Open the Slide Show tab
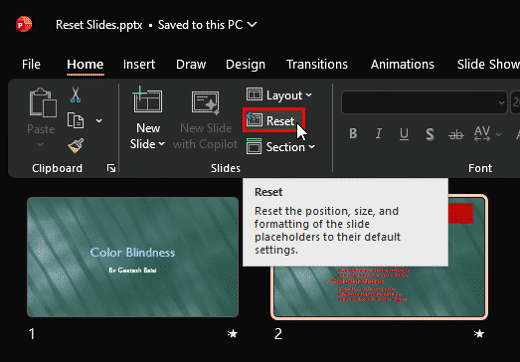The height and width of the screenshot is (362, 520). tap(488, 64)
